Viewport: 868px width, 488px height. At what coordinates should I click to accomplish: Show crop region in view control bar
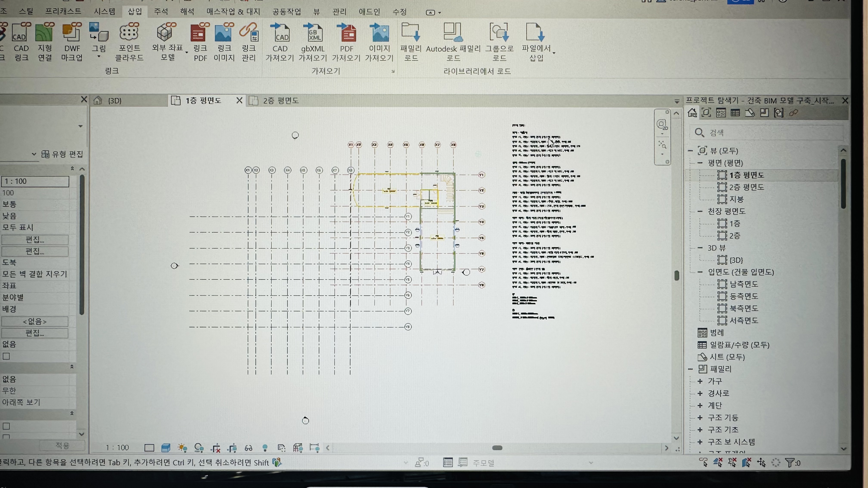tap(232, 448)
